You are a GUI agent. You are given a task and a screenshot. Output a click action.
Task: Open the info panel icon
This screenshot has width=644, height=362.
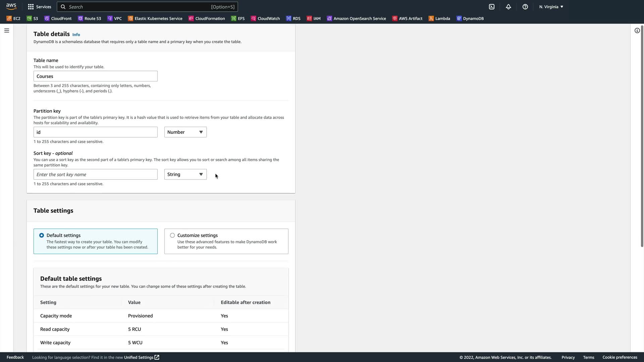637,31
